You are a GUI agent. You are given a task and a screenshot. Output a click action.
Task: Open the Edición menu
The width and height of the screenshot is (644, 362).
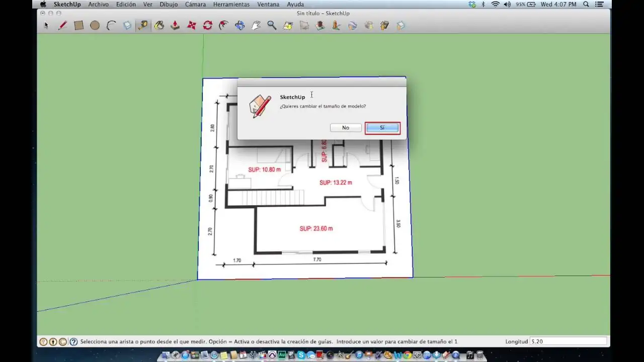[x=126, y=4]
